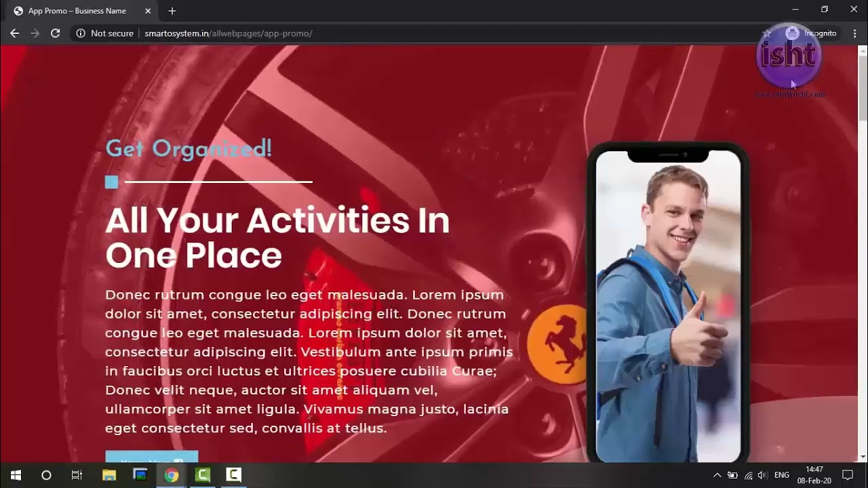Click the smartosystem.in address bar URL
The image size is (868, 488).
pyautogui.click(x=228, y=33)
